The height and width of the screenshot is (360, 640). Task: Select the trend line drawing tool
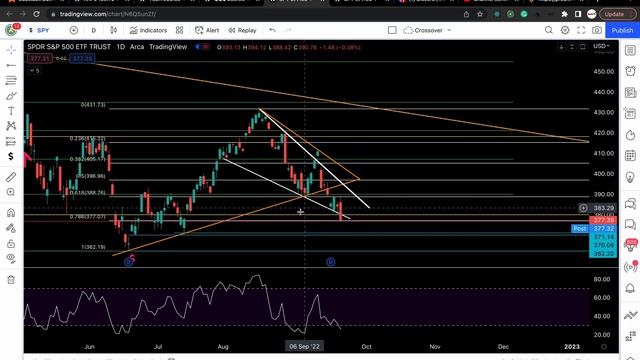click(x=11, y=65)
